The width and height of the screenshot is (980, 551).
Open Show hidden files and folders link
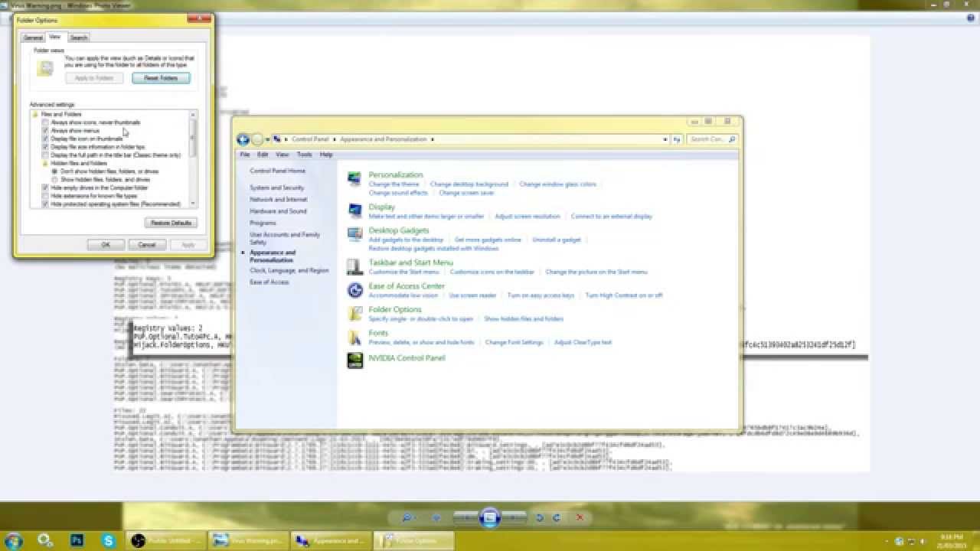(524, 318)
